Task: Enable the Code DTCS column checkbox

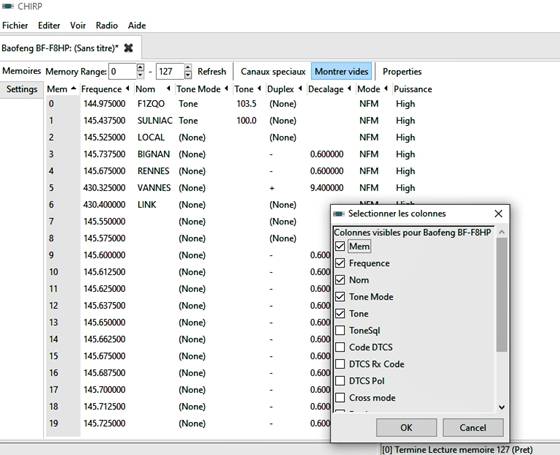Action: (x=340, y=347)
